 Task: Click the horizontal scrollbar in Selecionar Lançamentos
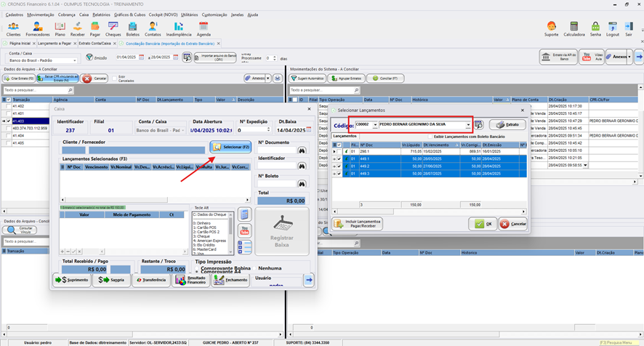[428, 212]
